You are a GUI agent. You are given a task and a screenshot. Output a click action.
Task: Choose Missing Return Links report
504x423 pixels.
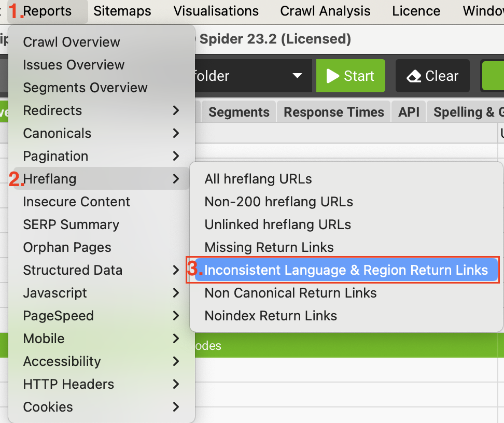[x=269, y=247]
